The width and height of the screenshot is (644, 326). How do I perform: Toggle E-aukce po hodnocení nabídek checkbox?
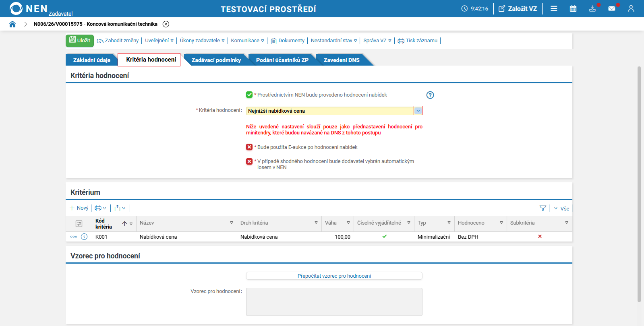click(249, 147)
